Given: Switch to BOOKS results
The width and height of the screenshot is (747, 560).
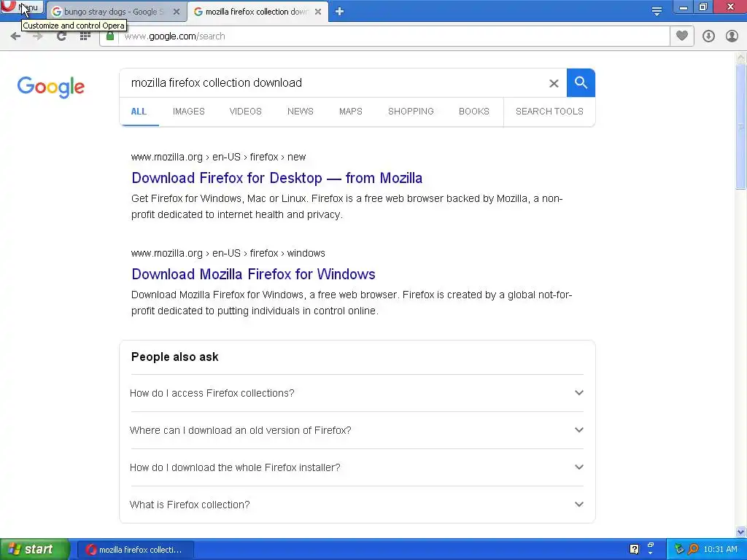Looking at the screenshot, I should (x=474, y=112).
